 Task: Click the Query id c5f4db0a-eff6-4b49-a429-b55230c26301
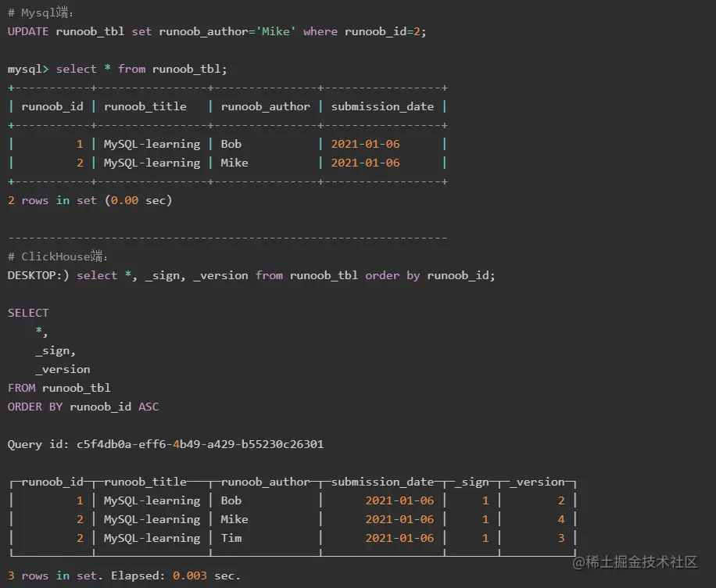(200, 444)
